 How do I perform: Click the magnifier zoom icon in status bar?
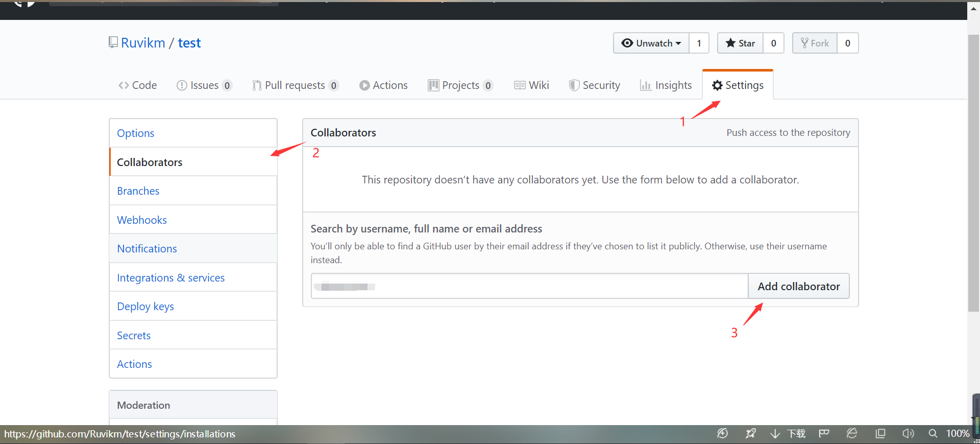933,433
